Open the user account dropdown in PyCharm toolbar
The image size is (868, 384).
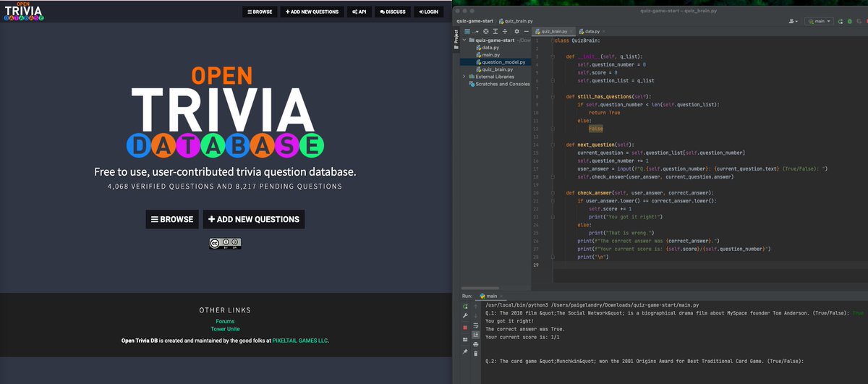(793, 21)
